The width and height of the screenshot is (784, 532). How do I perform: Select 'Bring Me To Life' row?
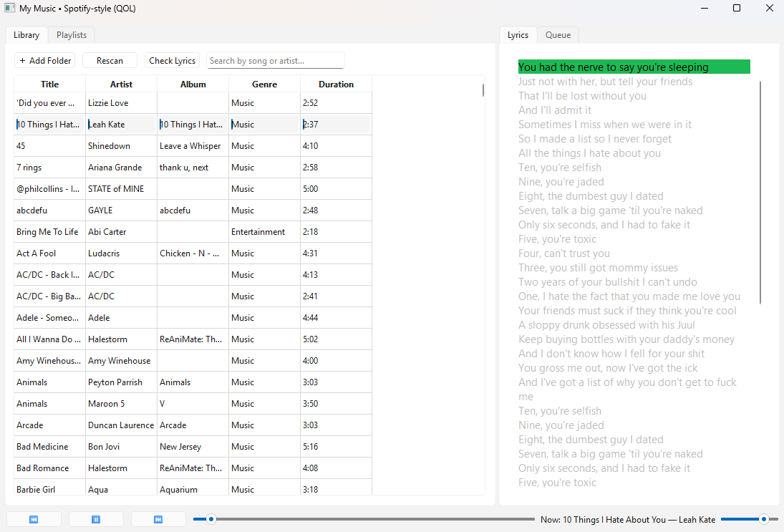tap(193, 232)
